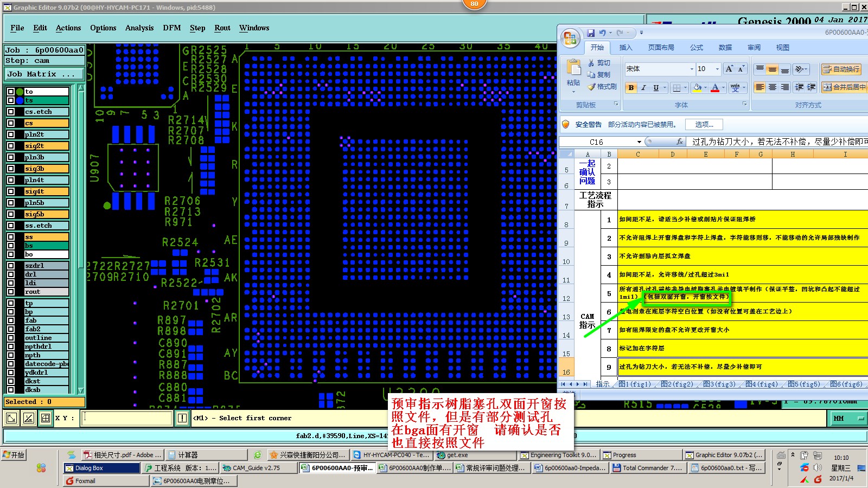Click the 合并后居中 merge and center button
The width and height of the screenshot is (868, 488).
(844, 87)
